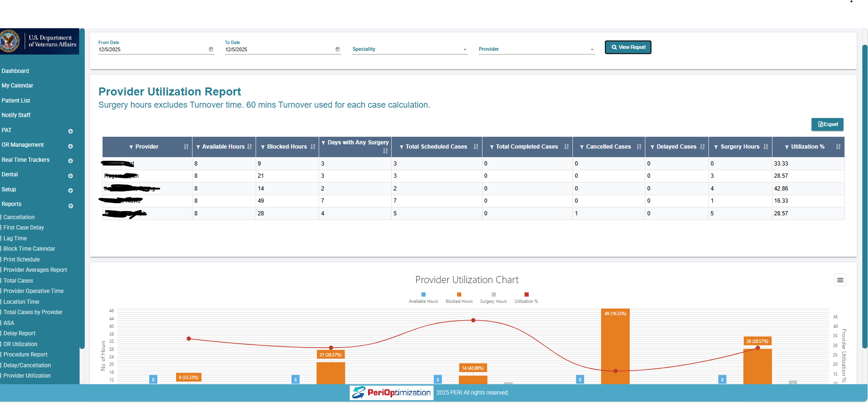Click the View Report button
Image resolution: width=868 pixels, height=403 pixels.
pyautogui.click(x=628, y=47)
